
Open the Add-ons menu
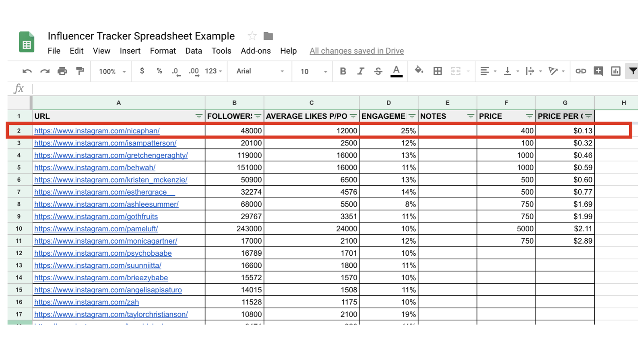(x=256, y=51)
